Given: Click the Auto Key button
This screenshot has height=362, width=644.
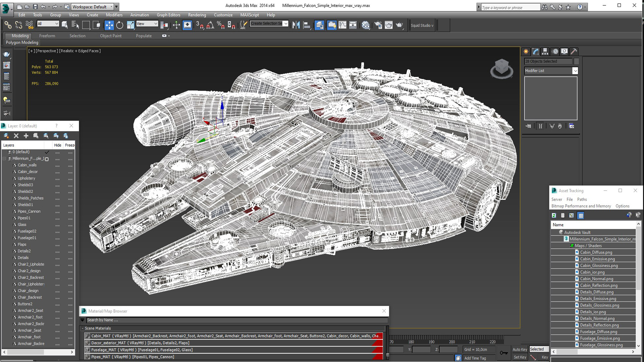Looking at the screenshot, I should [520, 349].
